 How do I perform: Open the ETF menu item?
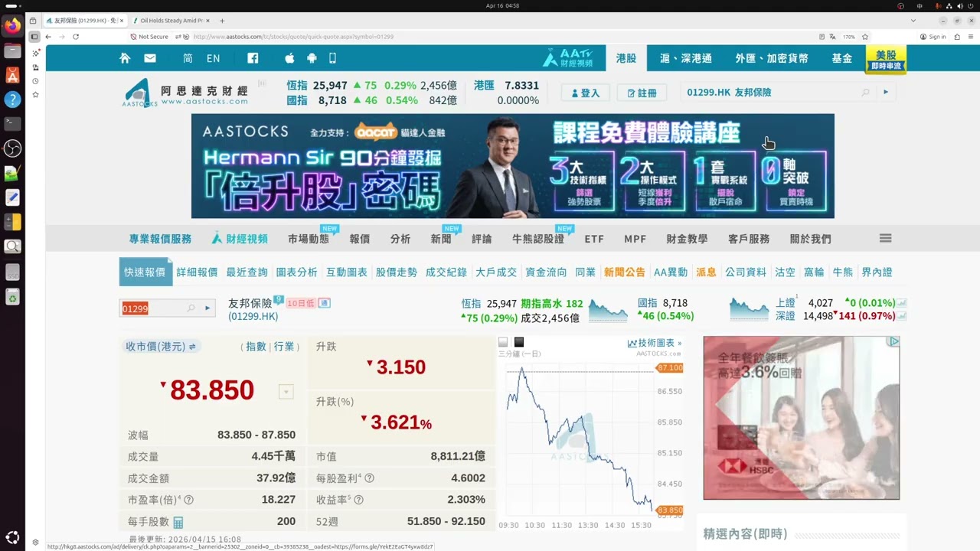click(594, 239)
